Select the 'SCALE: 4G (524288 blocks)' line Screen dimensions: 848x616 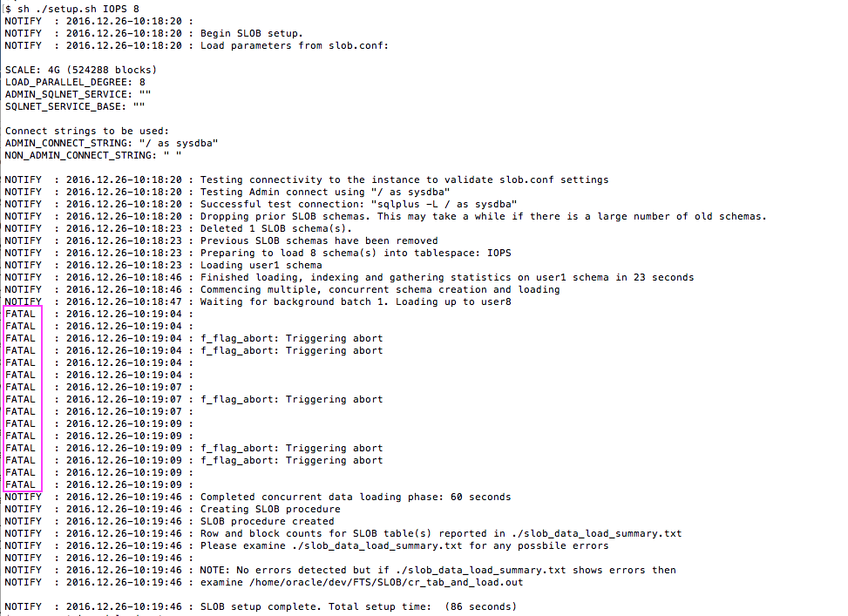pyautogui.click(x=81, y=70)
